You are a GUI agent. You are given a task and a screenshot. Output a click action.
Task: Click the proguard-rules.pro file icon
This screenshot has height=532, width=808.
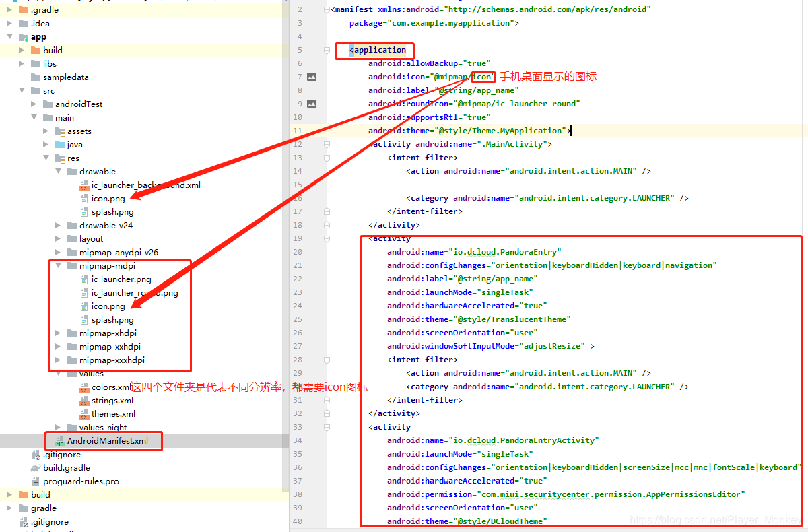[x=36, y=481]
